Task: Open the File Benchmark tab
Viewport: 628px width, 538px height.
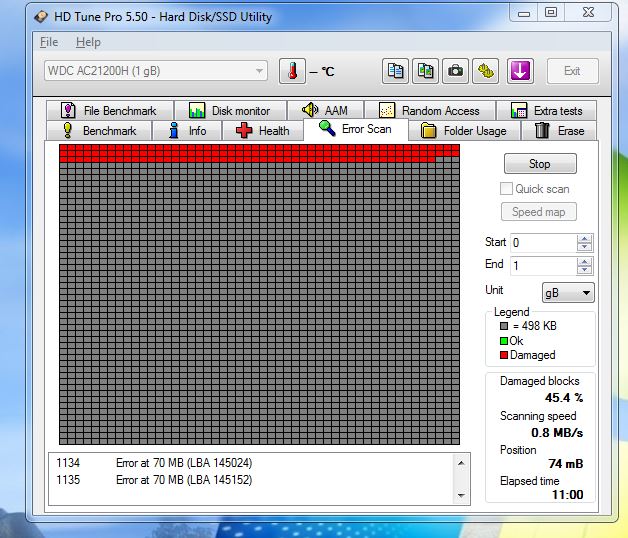Action: point(110,111)
